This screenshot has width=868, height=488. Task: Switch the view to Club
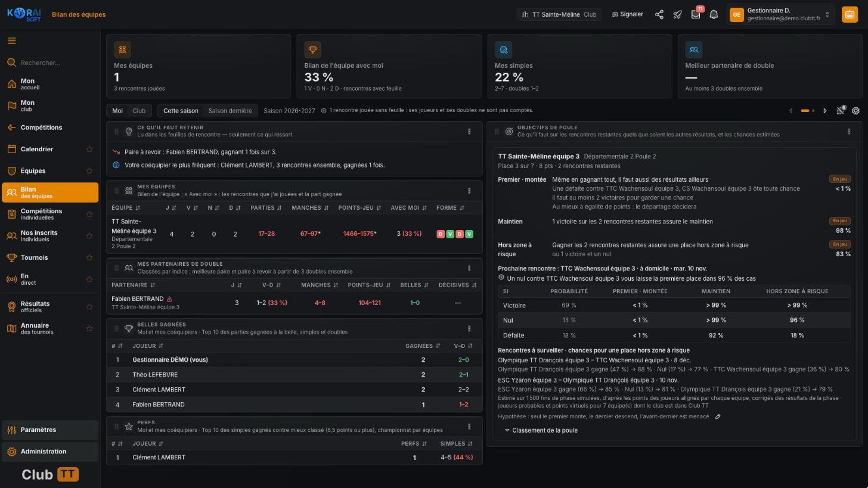pos(139,111)
